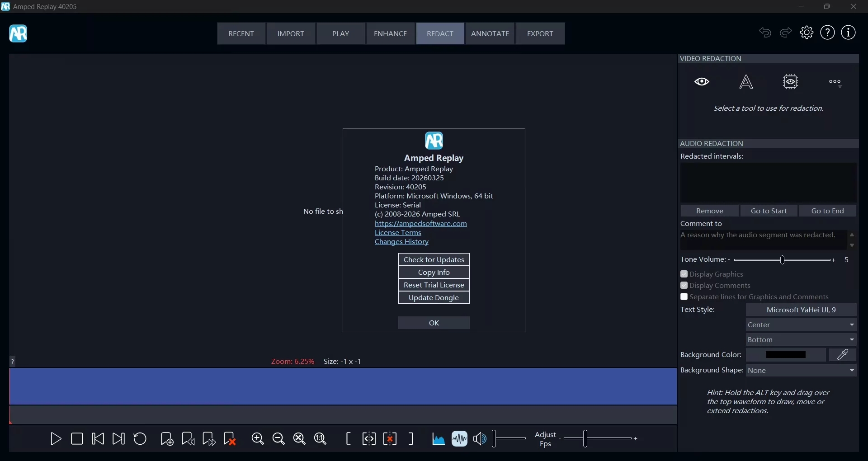The image size is (868, 461).
Task: Set zoom to 1:1 actual size
Action: tap(321, 439)
